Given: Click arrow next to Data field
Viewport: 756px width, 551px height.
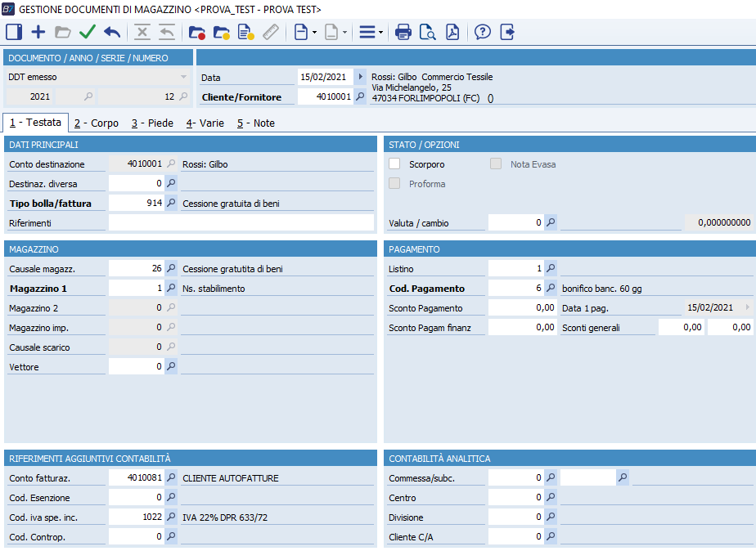Looking at the screenshot, I should coord(361,77).
